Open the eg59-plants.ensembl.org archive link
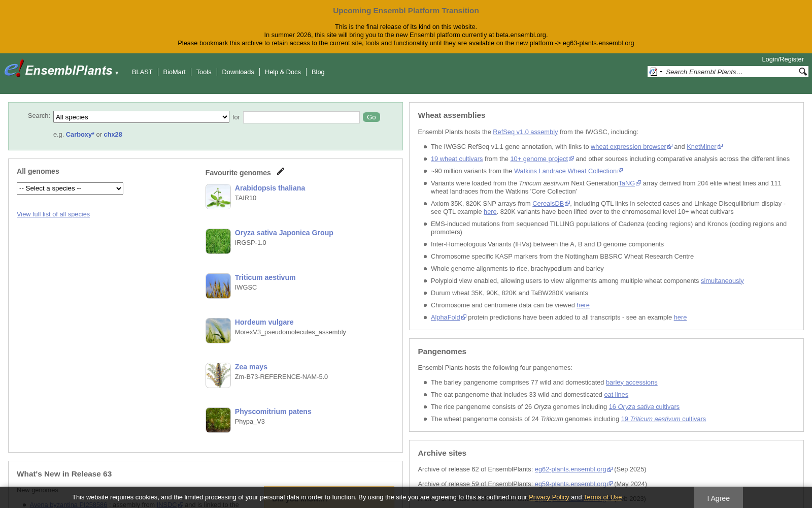The width and height of the screenshot is (812, 508). pos(573,484)
